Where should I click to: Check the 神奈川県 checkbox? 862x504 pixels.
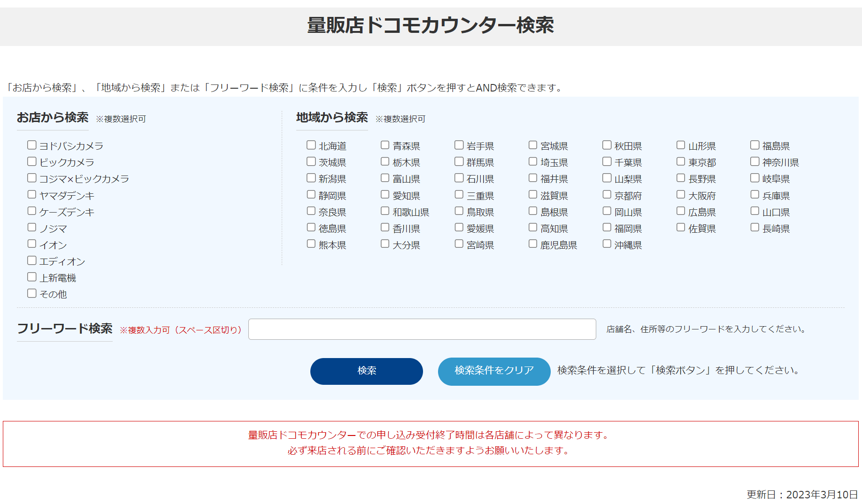(755, 161)
